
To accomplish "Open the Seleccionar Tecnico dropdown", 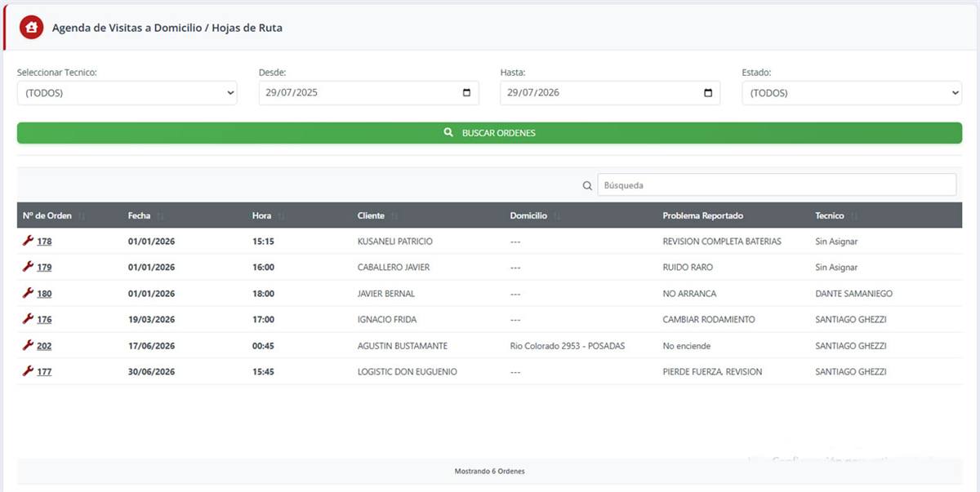I will click(x=127, y=93).
